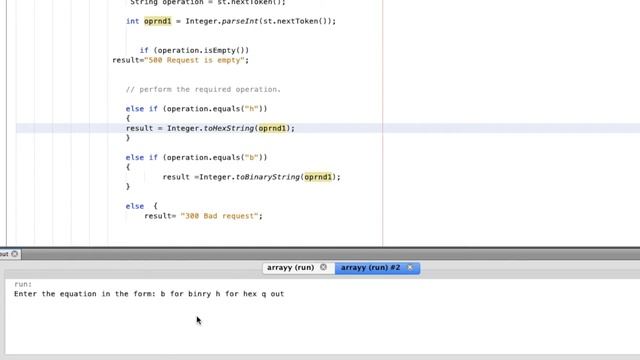640x360 pixels.
Task: Close the Output panel tab
Action: click(x=15, y=254)
